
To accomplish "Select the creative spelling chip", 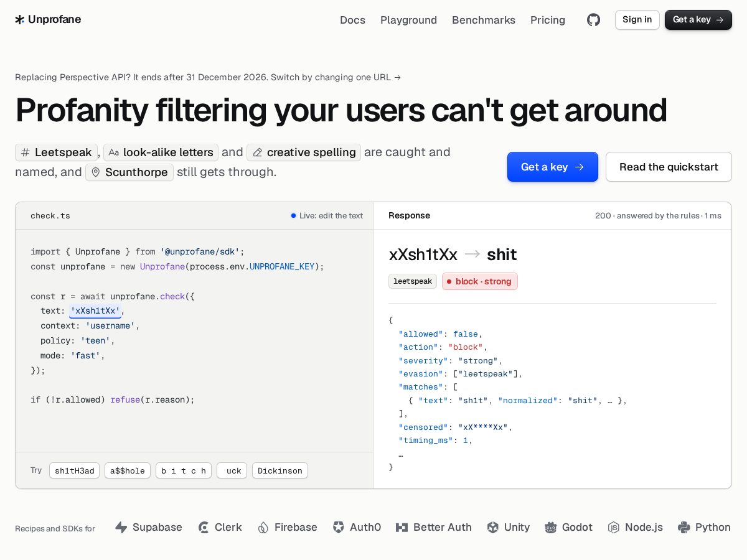I will click(304, 152).
